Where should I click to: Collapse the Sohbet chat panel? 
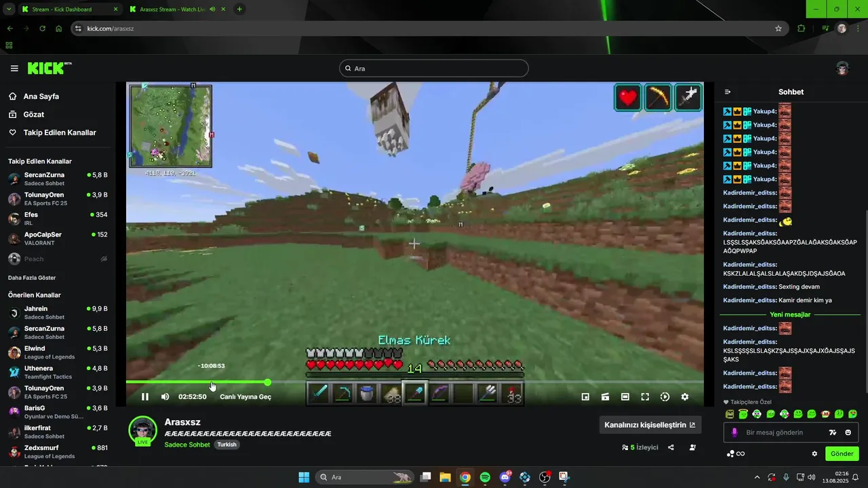point(728,91)
